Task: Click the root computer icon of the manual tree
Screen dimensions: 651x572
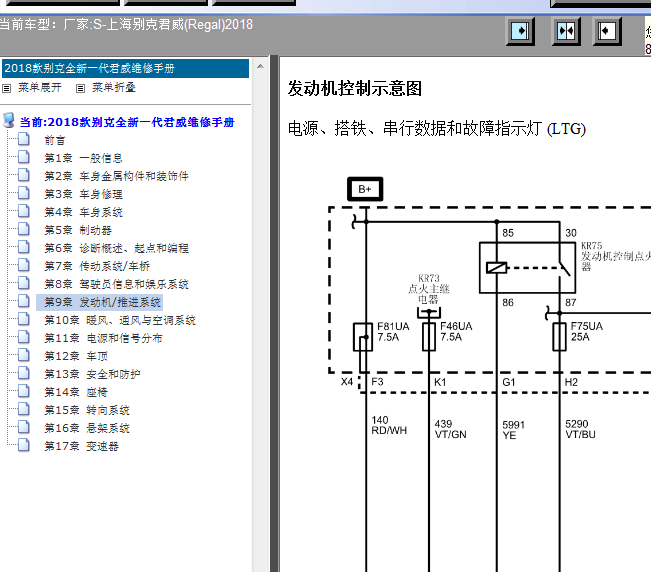Action: pyautogui.click(x=8, y=121)
